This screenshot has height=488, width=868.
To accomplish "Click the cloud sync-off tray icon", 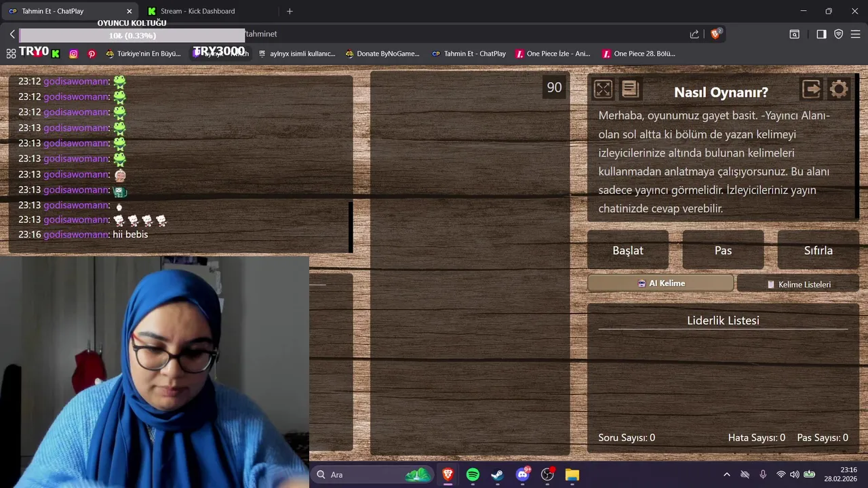I will pos(745,474).
